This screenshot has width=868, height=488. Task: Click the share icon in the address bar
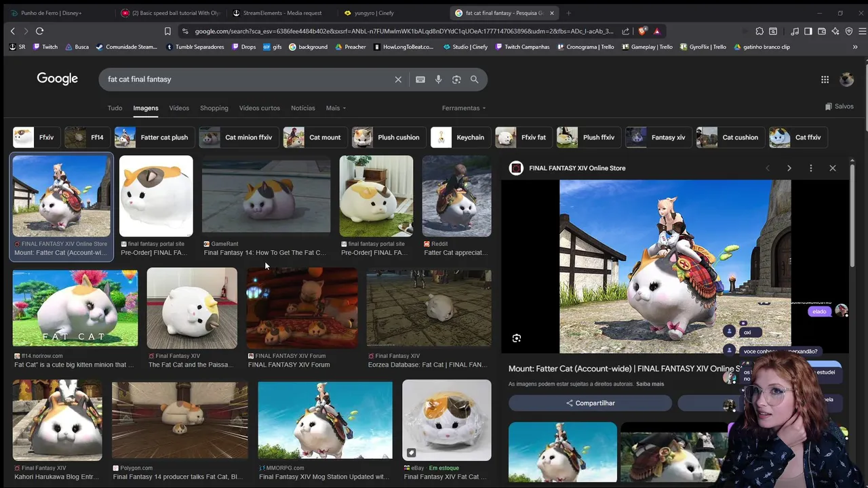click(625, 31)
